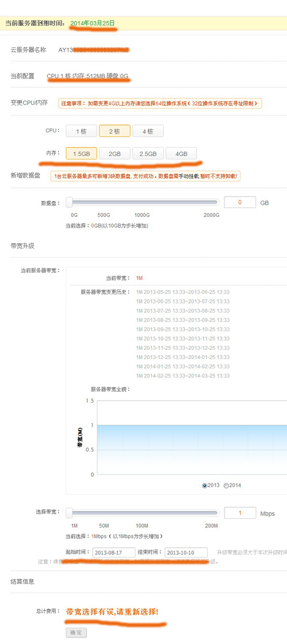
Task: Click the 数据盘 GB input field
Action: point(240,202)
